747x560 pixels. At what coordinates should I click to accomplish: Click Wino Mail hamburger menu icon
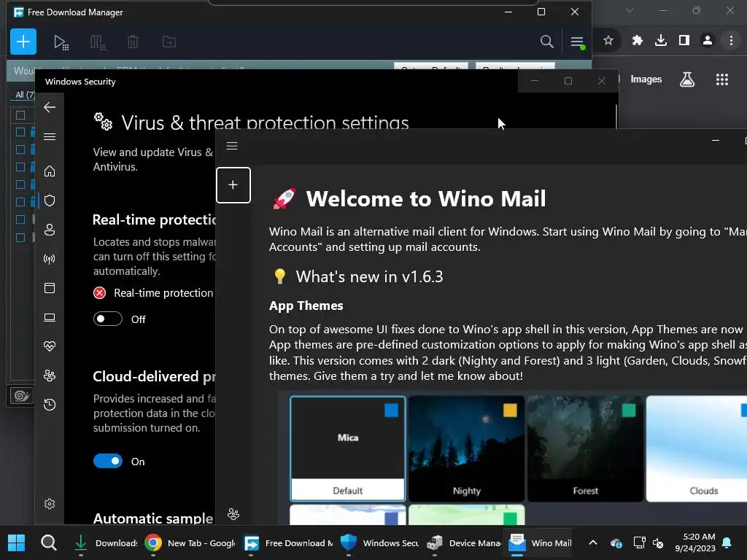pos(232,146)
